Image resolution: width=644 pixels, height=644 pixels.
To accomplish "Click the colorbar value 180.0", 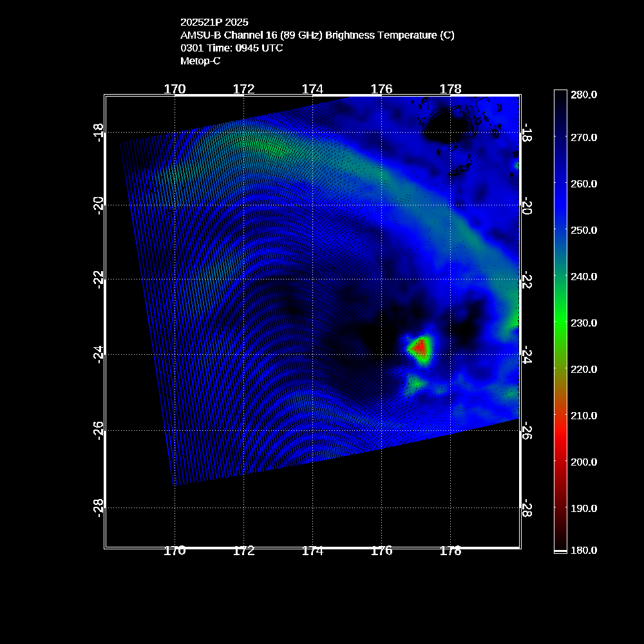I will pyautogui.click(x=583, y=551).
